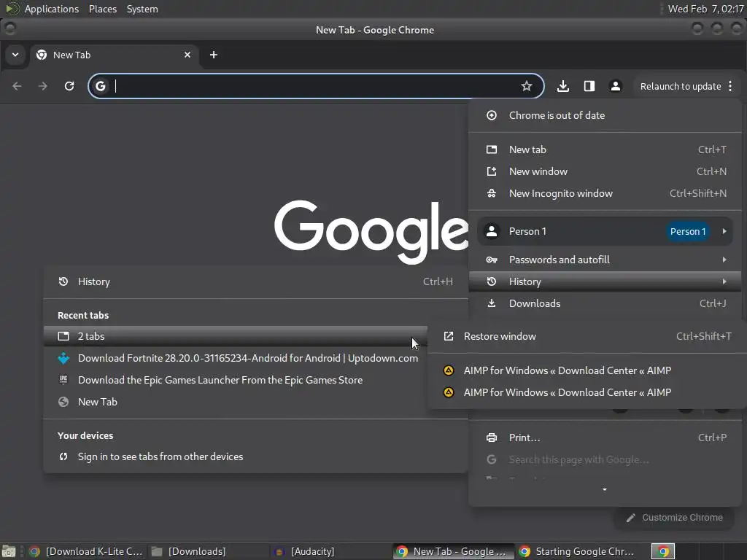This screenshot has height=560, width=747.
Task: Open the profile avatar icon in toolbar
Action: 616,86
